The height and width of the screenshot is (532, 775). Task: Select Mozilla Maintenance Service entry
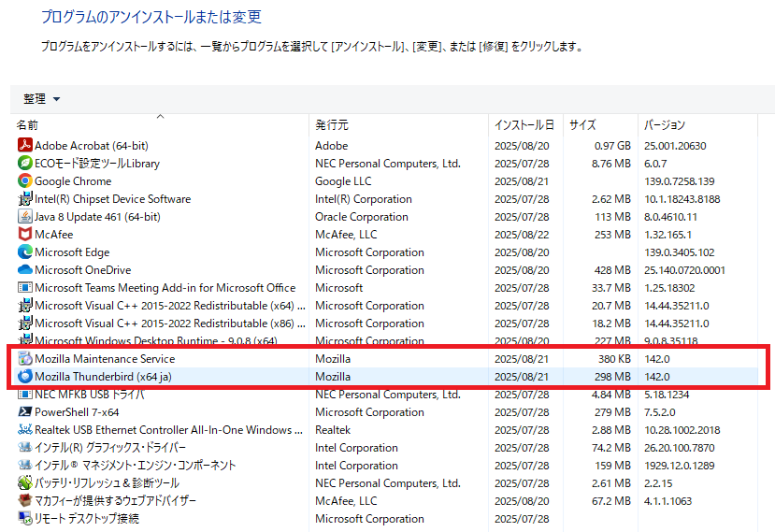[x=105, y=359]
